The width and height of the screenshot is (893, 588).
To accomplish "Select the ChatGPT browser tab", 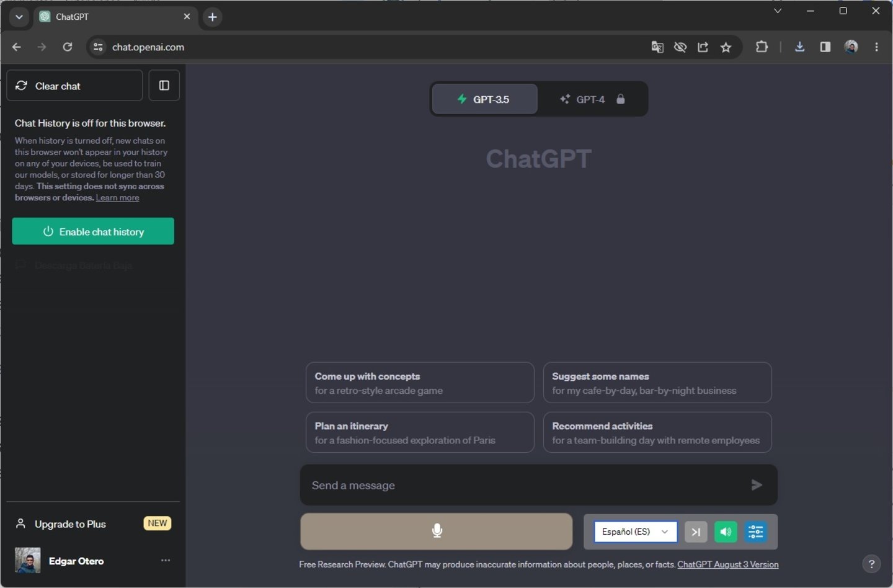I will [115, 17].
